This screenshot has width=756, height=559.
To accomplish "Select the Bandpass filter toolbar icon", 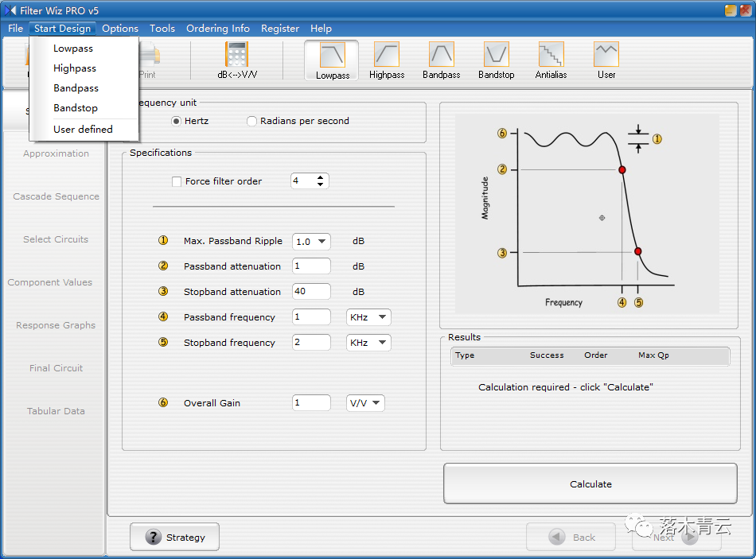I will click(x=441, y=60).
